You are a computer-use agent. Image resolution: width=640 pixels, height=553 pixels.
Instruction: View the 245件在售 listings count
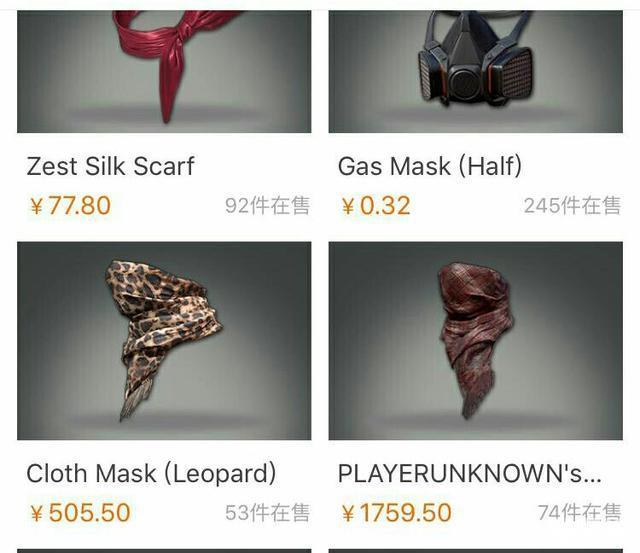point(573,205)
